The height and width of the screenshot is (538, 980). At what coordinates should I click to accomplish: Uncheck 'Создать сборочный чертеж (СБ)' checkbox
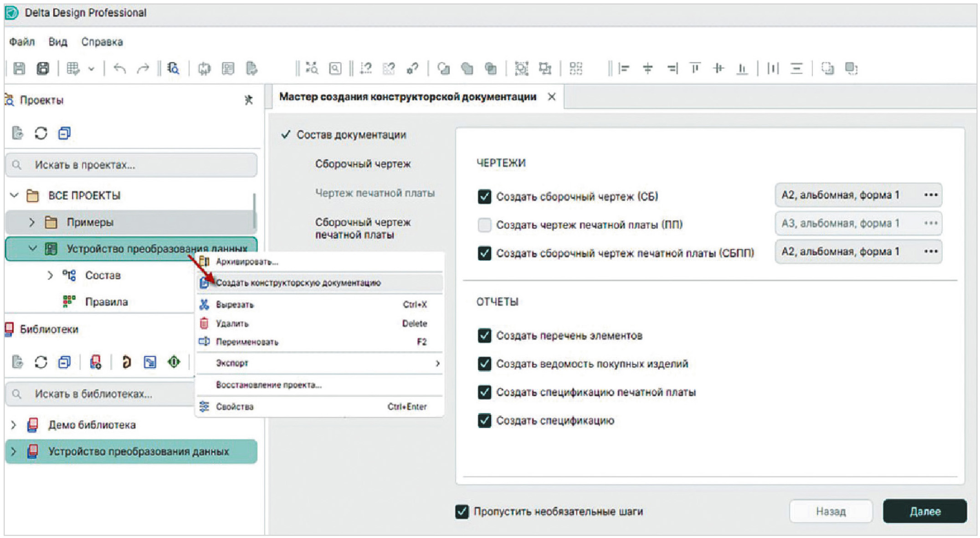[484, 196]
